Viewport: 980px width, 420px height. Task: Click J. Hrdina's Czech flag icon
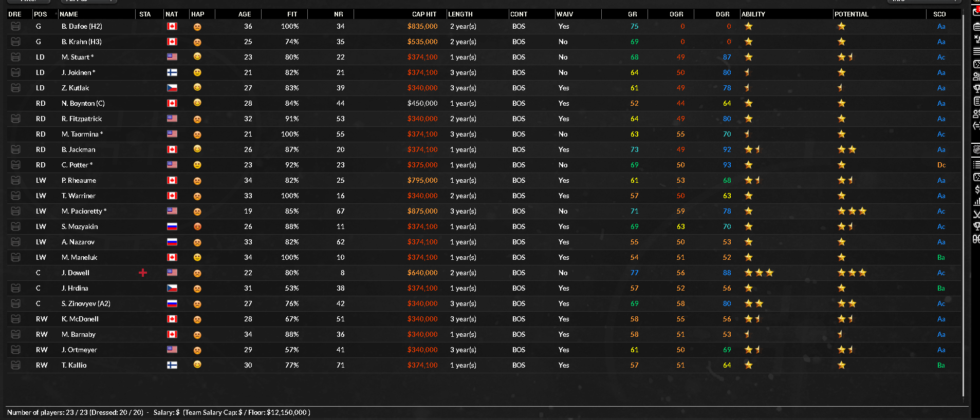pos(172,288)
